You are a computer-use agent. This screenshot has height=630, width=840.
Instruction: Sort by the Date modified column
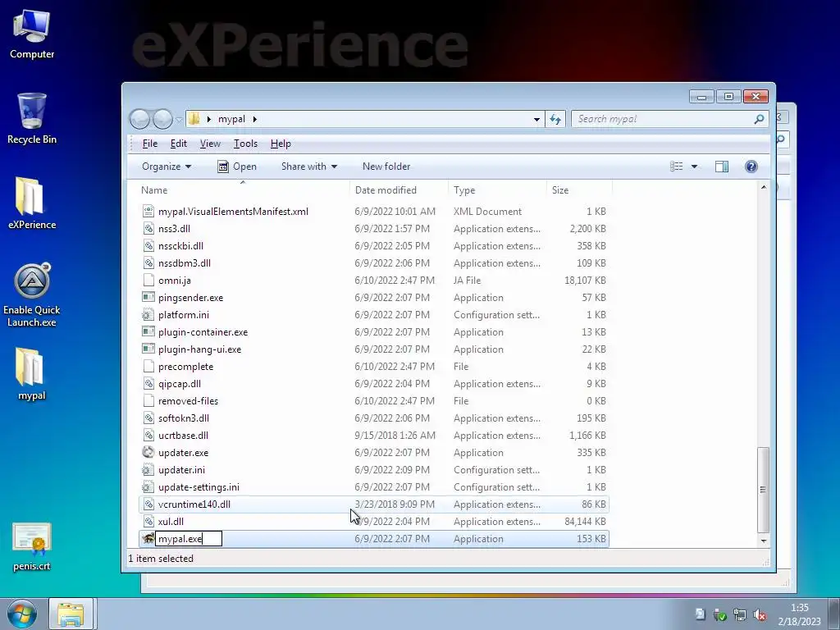pos(399,190)
